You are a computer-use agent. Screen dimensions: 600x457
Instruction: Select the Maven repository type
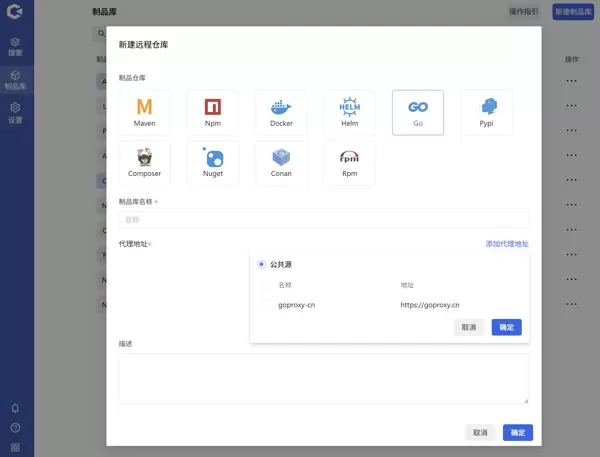tap(144, 111)
